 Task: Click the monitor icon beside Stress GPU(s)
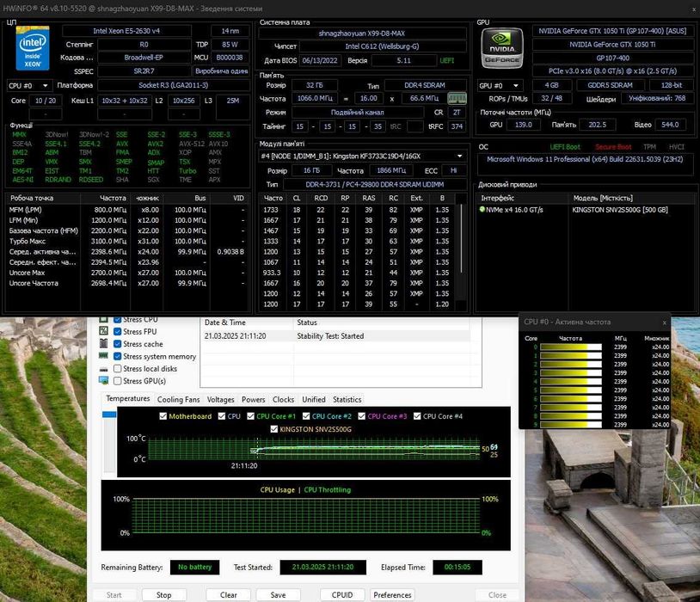[x=103, y=380]
